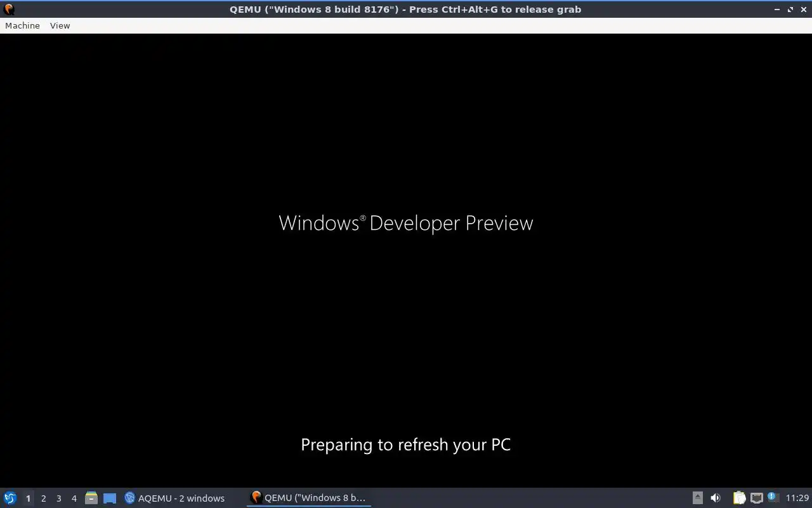Viewport: 812px width, 508px height.
Task: Switch to desktop 4
Action: (x=74, y=498)
